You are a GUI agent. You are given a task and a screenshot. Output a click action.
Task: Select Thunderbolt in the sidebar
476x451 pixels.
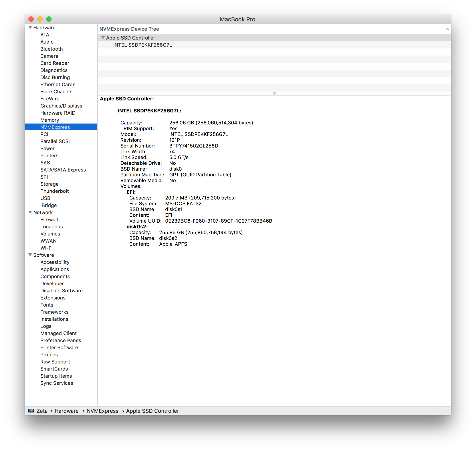click(x=55, y=191)
